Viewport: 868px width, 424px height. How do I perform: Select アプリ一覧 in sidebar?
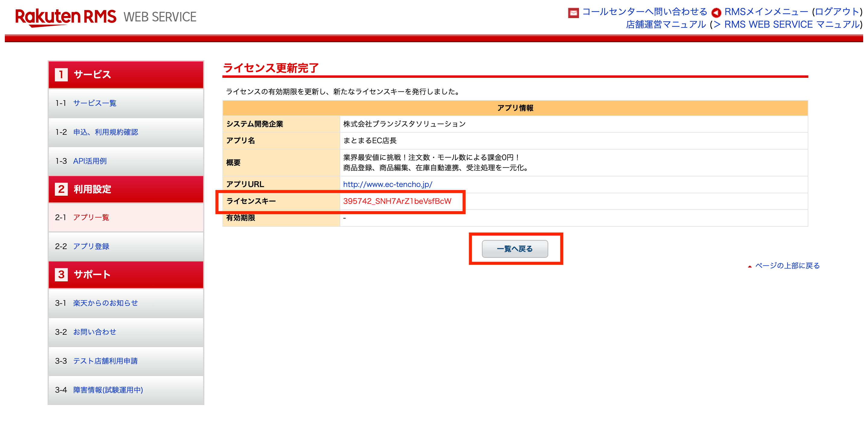point(91,217)
